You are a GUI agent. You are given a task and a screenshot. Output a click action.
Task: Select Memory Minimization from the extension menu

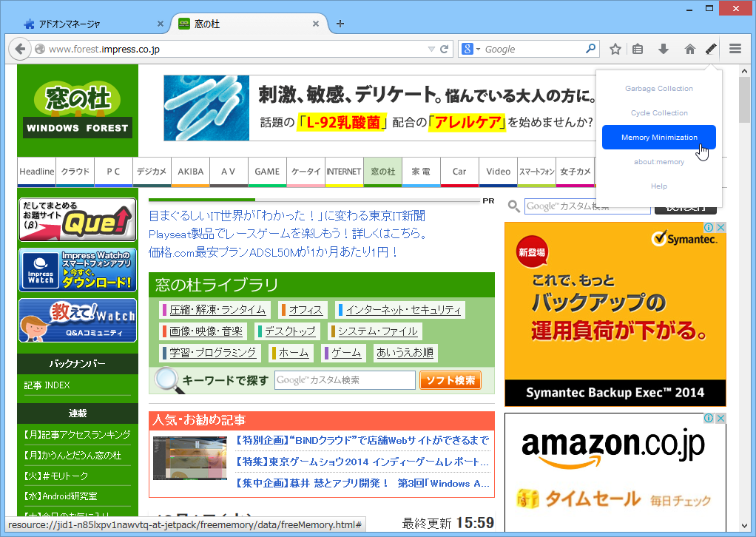click(x=658, y=137)
